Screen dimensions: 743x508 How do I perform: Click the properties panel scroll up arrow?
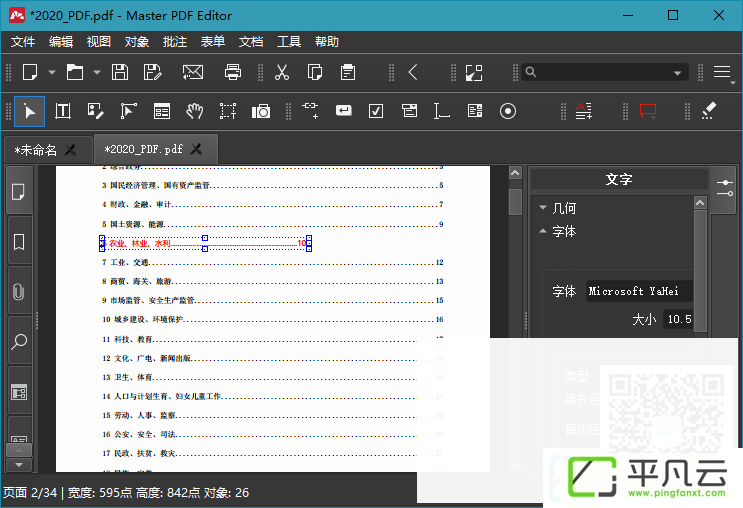(700, 203)
